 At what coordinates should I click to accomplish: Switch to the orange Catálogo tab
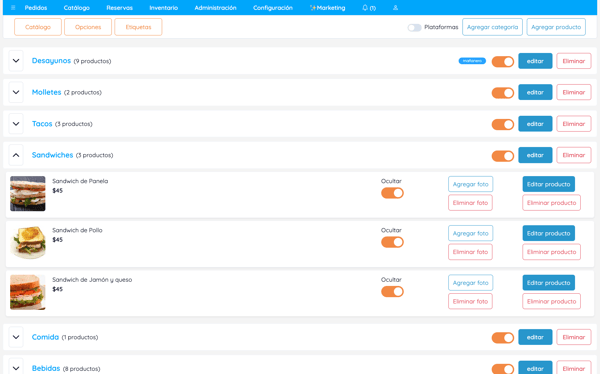click(38, 27)
